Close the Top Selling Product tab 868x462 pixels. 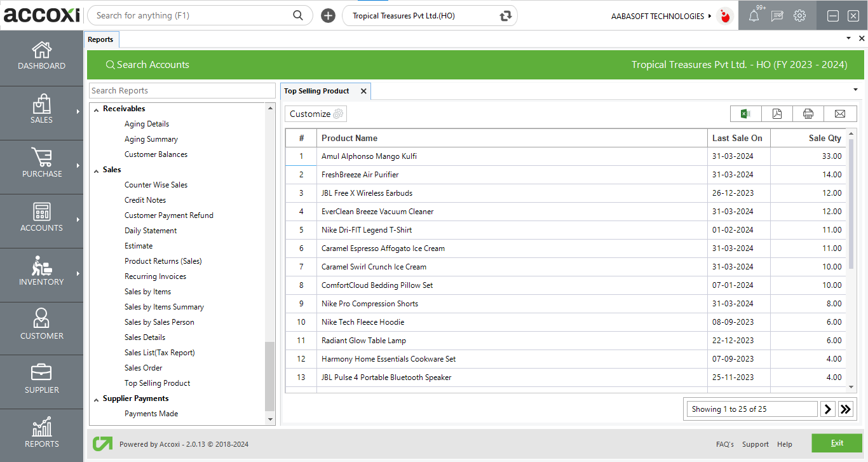tap(363, 91)
